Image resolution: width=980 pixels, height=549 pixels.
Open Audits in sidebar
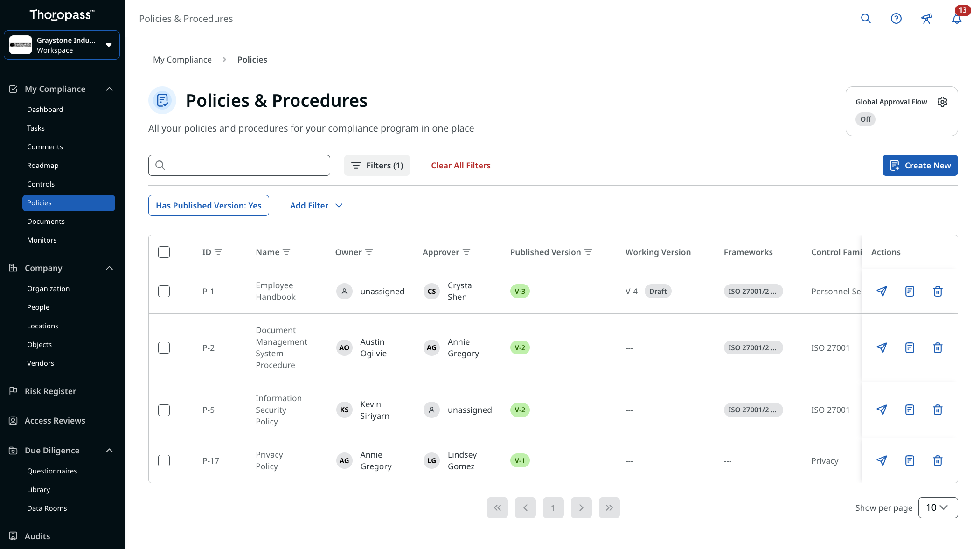pyautogui.click(x=37, y=536)
